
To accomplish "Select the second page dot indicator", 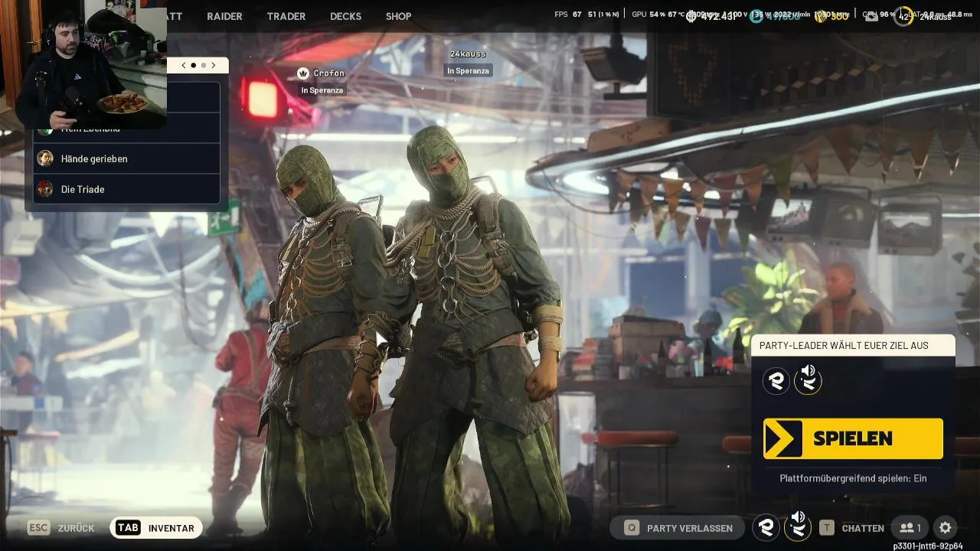I will (204, 65).
